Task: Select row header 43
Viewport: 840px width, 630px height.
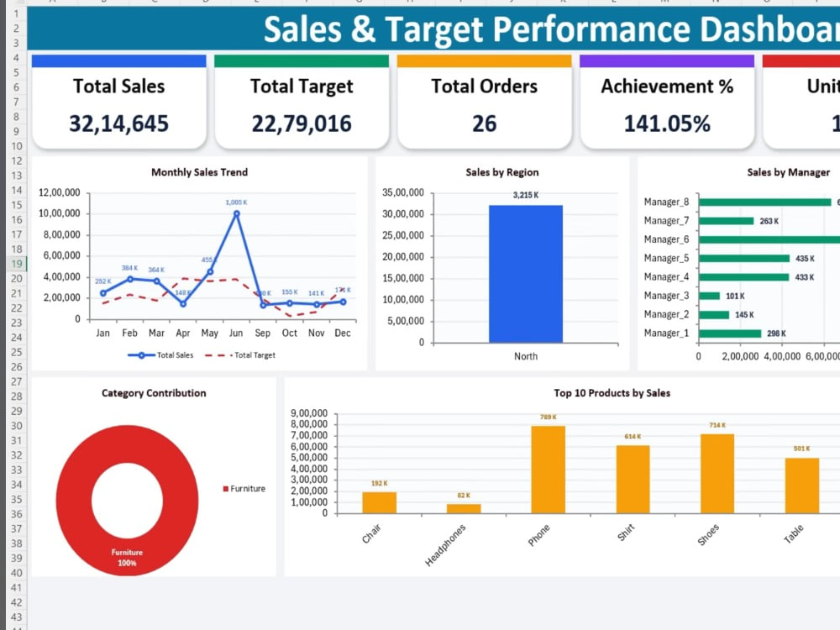Action: (x=17, y=617)
